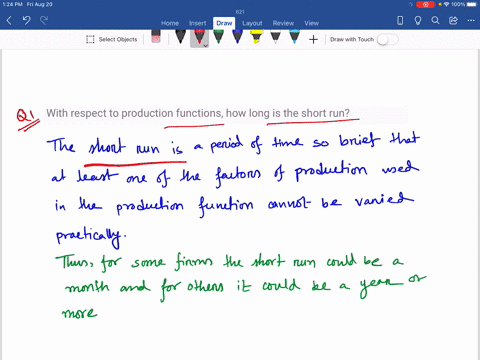
Task: Undo the last stroke
Action: click(26, 21)
